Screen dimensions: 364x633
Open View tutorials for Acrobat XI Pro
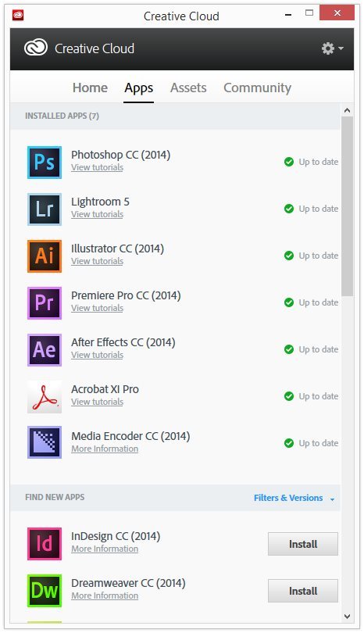click(x=98, y=402)
